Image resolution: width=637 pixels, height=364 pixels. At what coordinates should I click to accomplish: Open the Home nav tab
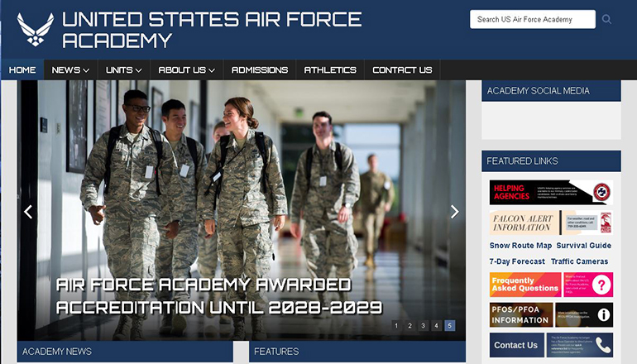click(x=22, y=69)
